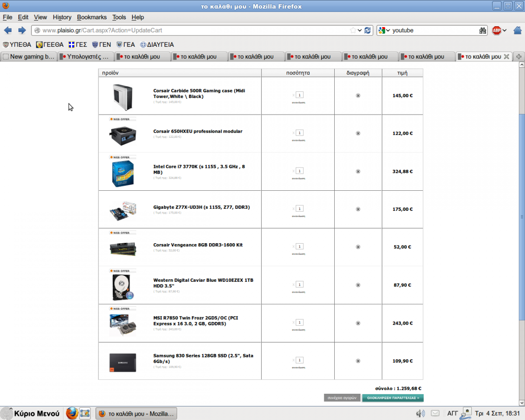Run search with the binoculars icon
This screenshot has height=420, width=525.
[x=483, y=30]
